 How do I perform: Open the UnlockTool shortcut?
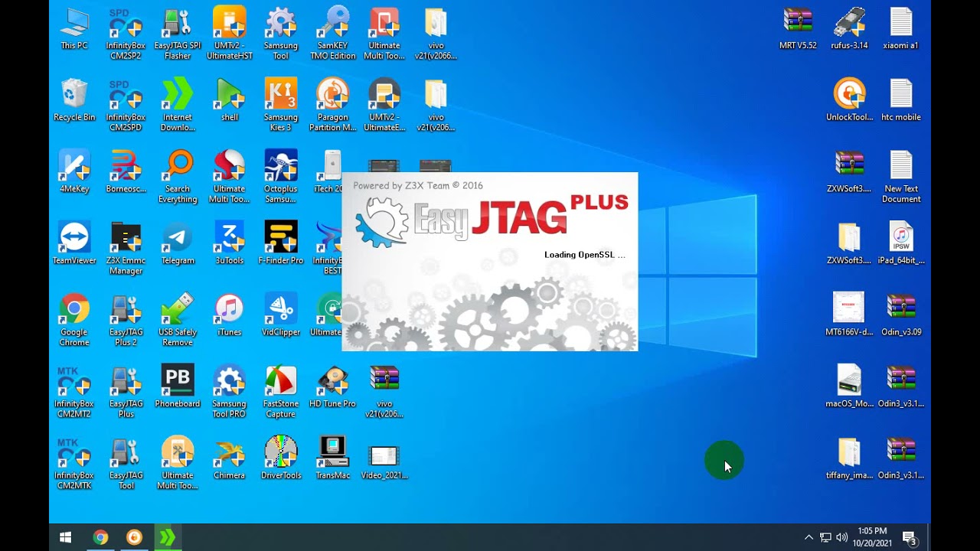coord(849,100)
